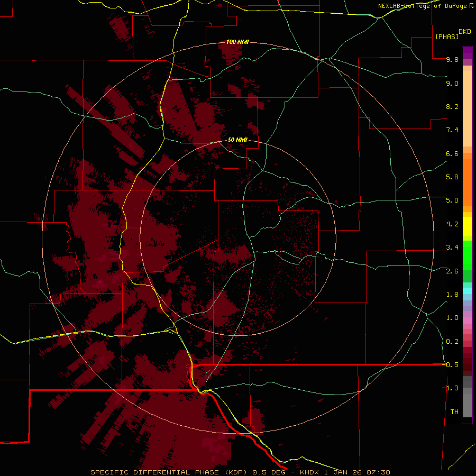Viewport: 476px width, 476px height.
Task: Click the 100 NMI range ring label
Action: 237,42
